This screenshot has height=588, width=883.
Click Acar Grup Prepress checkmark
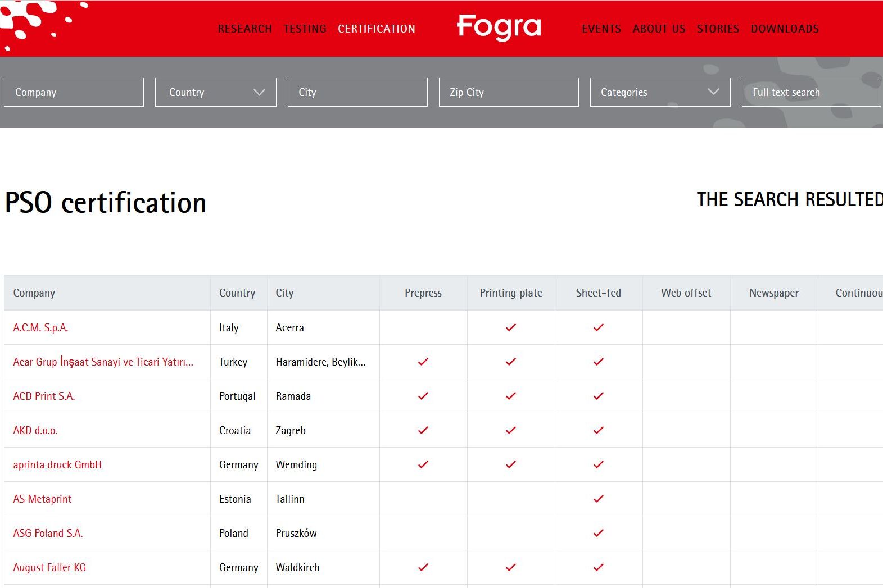pos(423,362)
